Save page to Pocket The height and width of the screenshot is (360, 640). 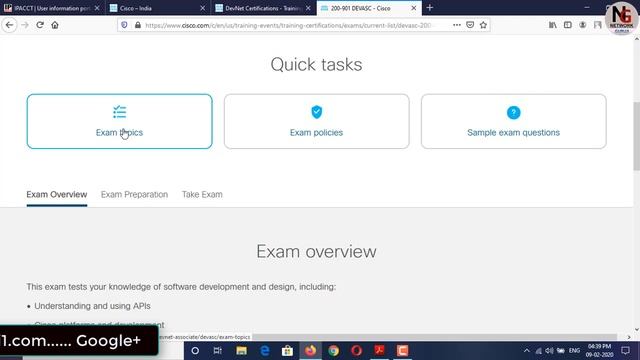[x=470, y=25]
